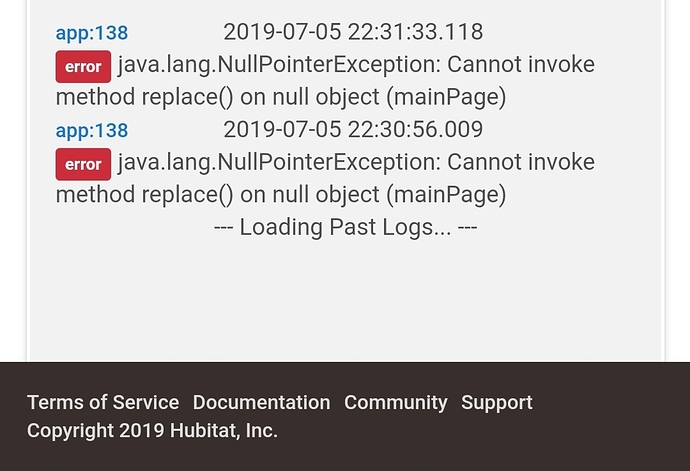Image resolution: width=690 pixels, height=471 pixels.
Task: Click the red error badge of the newest log
Action: 83,66
